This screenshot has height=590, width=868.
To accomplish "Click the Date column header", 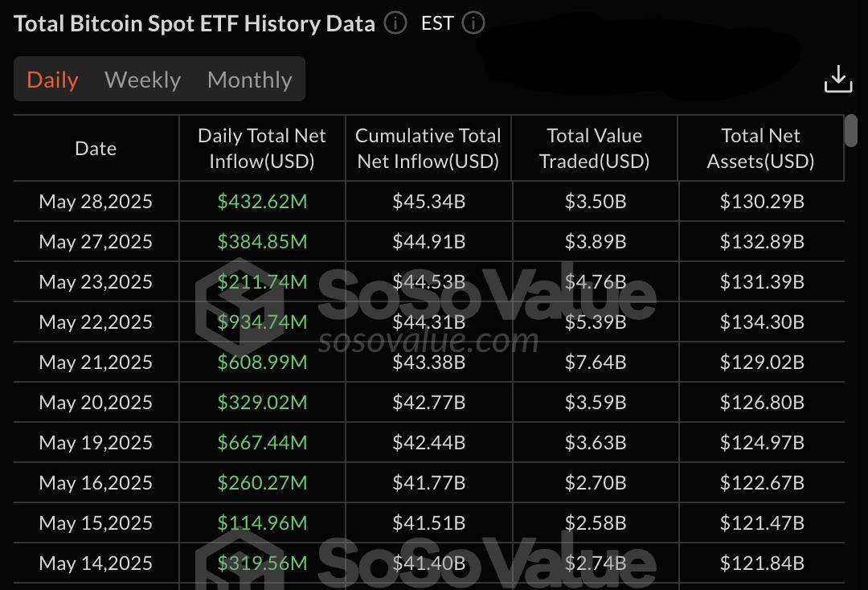I will click(x=96, y=149).
